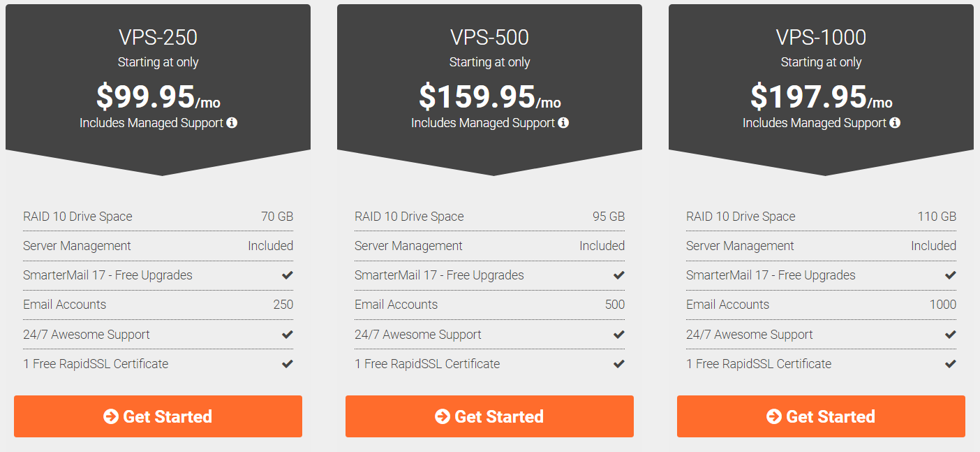Image resolution: width=980 pixels, height=452 pixels.
Task: Choose Get Started on the VPS-1000 plan
Action: [821, 416]
